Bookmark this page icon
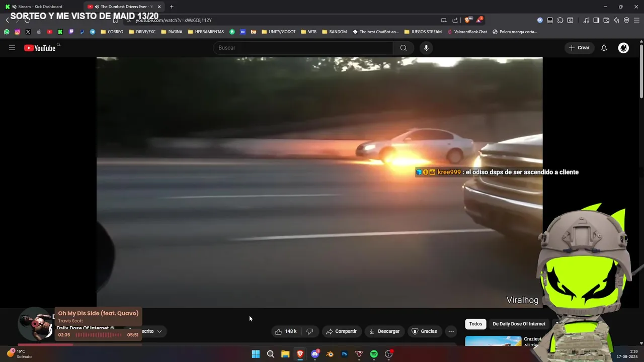Viewport: 644px width, 362px height. [x=115, y=20]
